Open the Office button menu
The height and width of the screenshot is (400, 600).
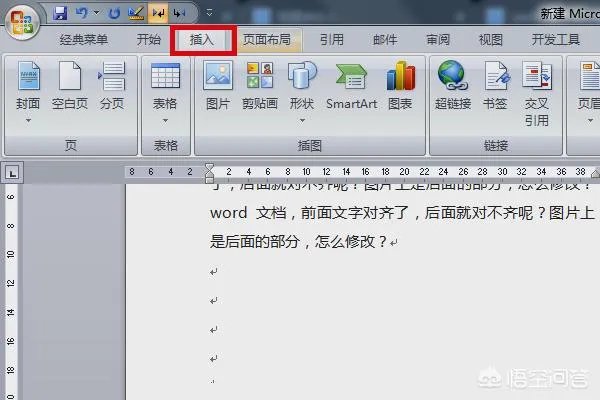coord(22,21)
